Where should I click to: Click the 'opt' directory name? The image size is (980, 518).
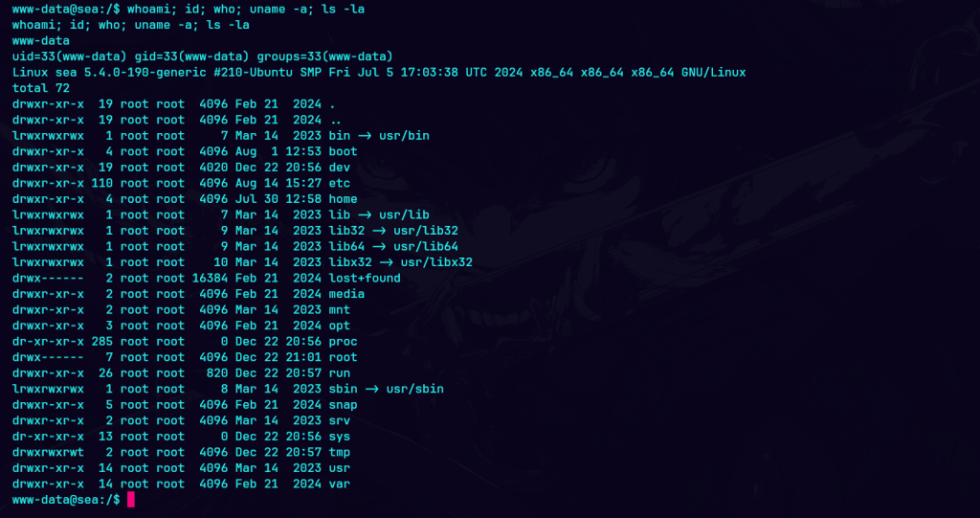click(x=339, y=326)
